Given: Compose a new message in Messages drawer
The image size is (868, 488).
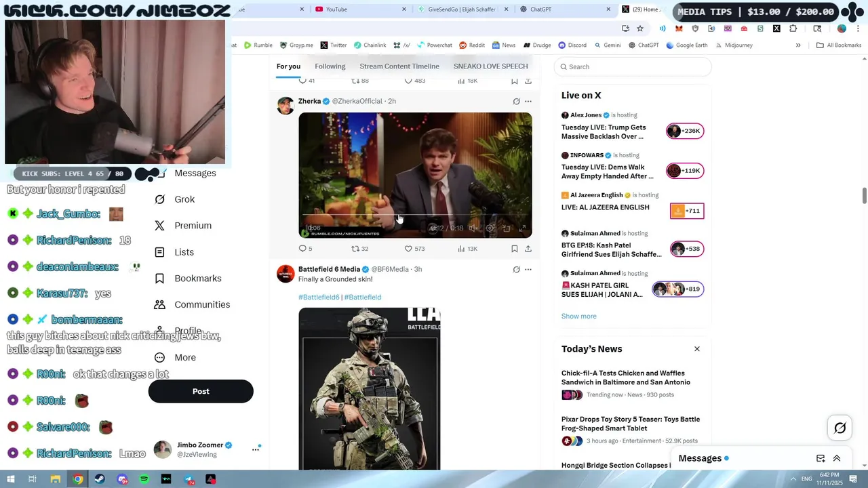Looking at the screenshot, I should (x=821, y=458).
